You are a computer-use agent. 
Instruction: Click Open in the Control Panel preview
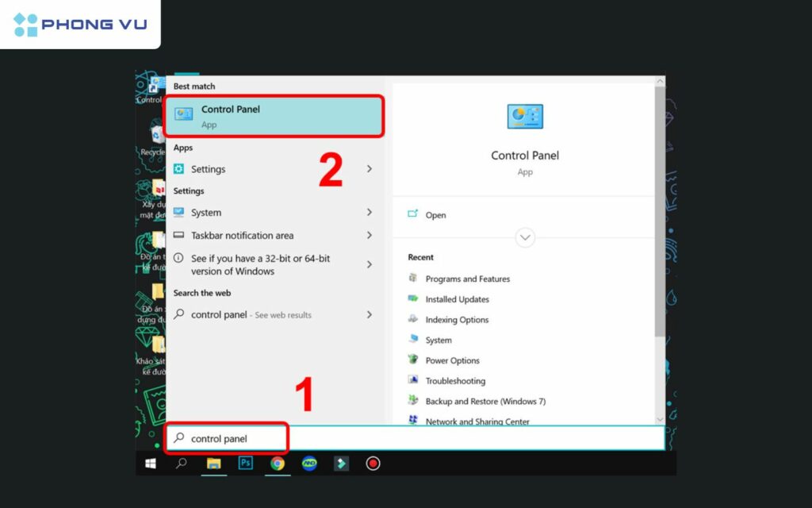[435, 215]
